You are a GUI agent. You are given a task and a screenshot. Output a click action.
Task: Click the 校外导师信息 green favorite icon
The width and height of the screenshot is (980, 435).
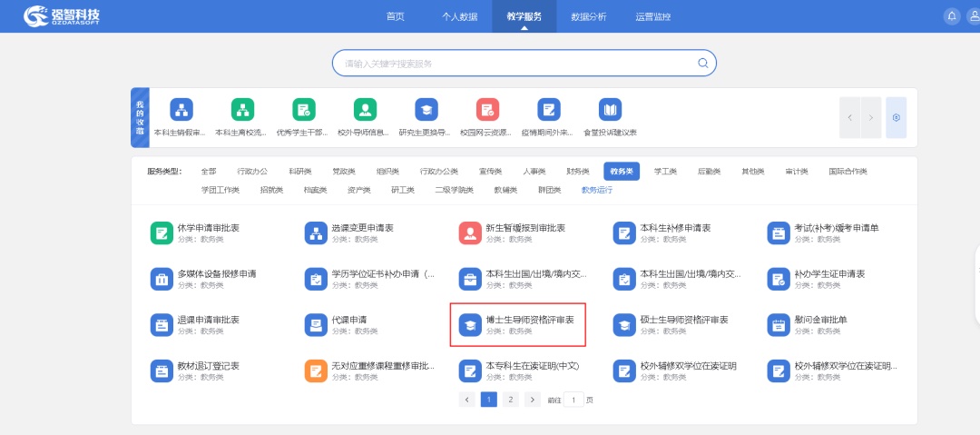coord(365,111)
